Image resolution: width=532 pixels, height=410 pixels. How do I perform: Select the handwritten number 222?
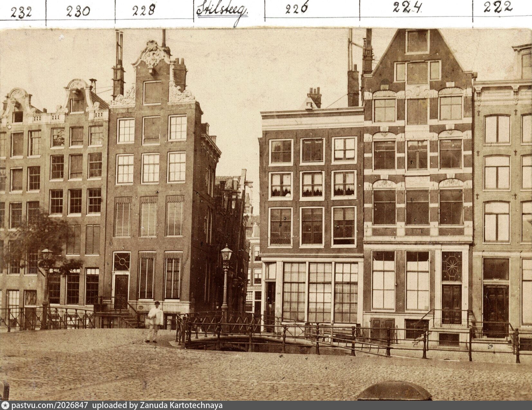pyautogui.click(x=498, y=7)
